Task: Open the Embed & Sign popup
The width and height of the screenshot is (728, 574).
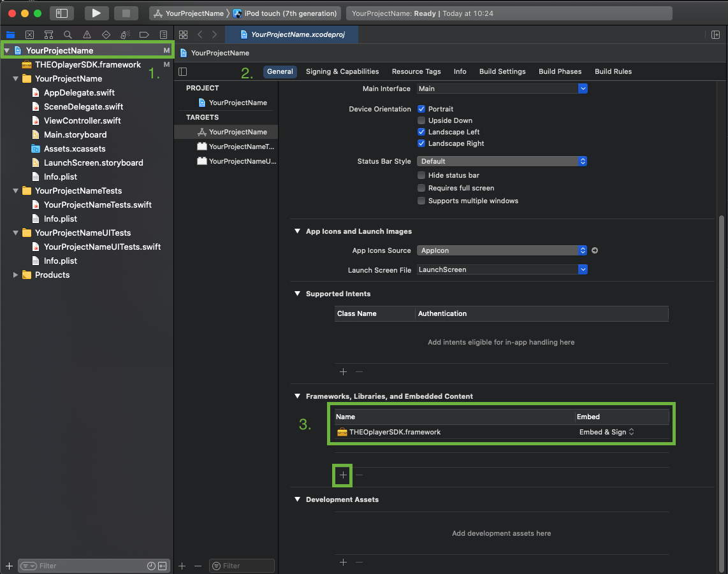Action: [x=606, y=432]
